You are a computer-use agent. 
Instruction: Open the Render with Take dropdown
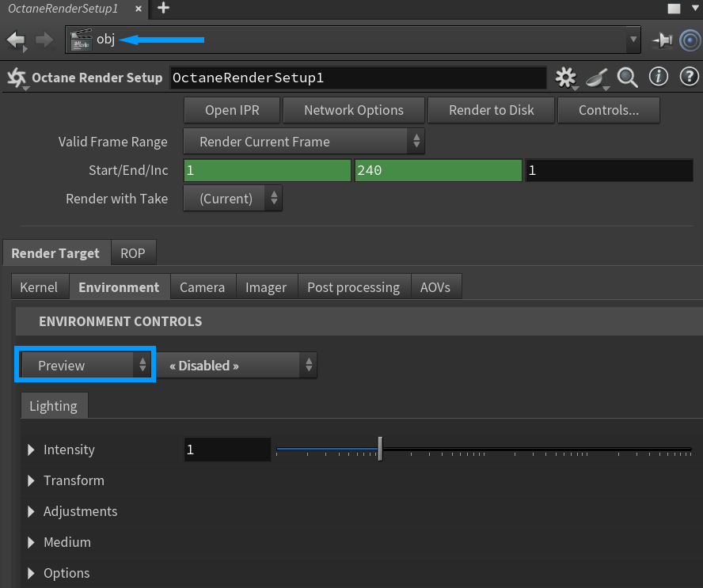click(233, 199)
